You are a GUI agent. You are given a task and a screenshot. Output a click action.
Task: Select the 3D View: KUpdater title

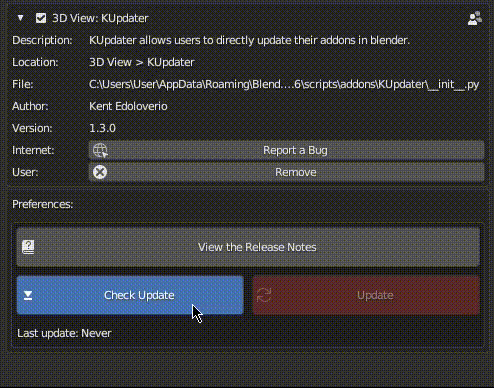click(x=100, y=18)
